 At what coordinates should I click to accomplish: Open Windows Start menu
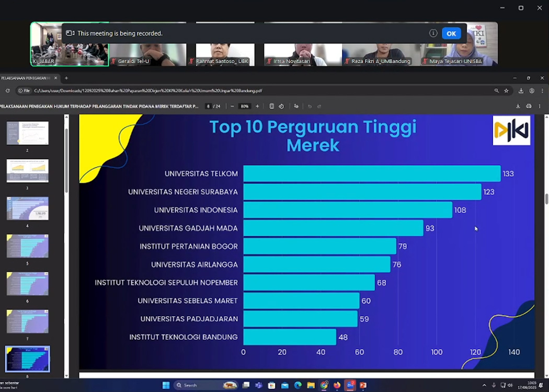pyautogui.click(x=166, y=385)
